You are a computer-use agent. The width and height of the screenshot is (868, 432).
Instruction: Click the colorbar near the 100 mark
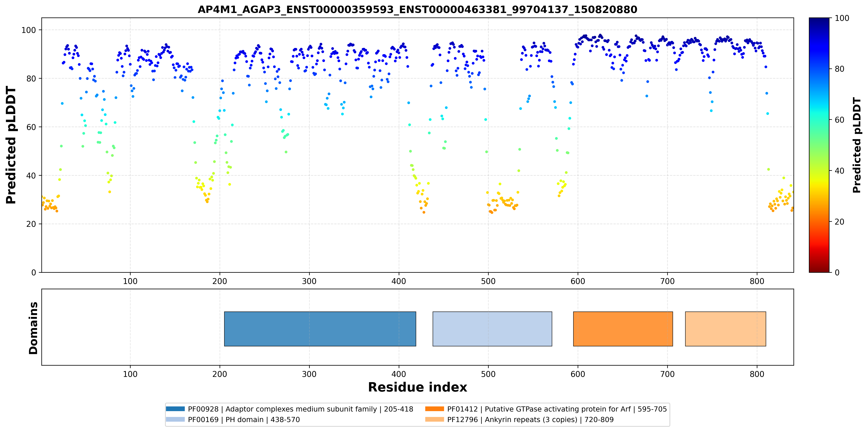(819, 20)
